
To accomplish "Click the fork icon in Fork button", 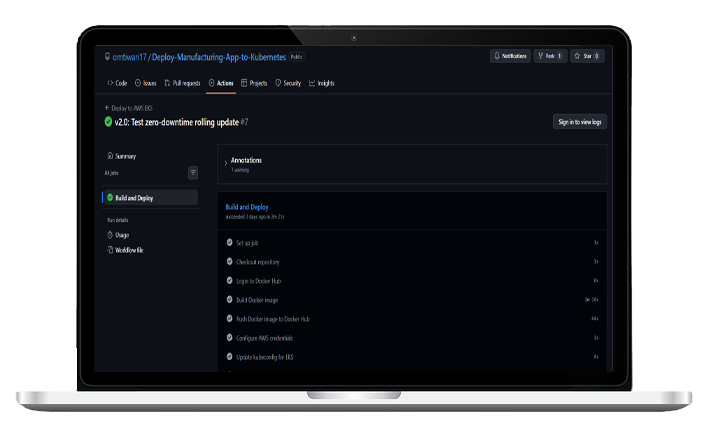I will point(540,56).
